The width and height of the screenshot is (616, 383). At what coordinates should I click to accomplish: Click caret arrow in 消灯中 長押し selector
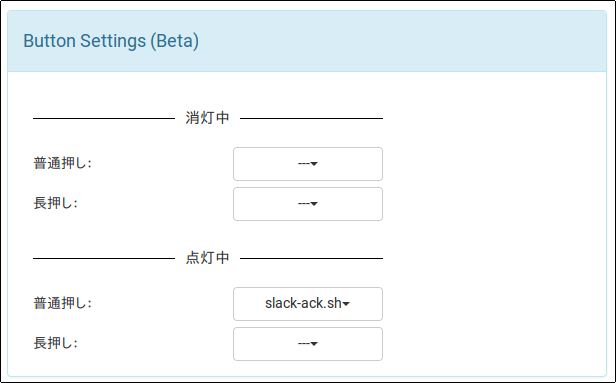pos(314,204)
